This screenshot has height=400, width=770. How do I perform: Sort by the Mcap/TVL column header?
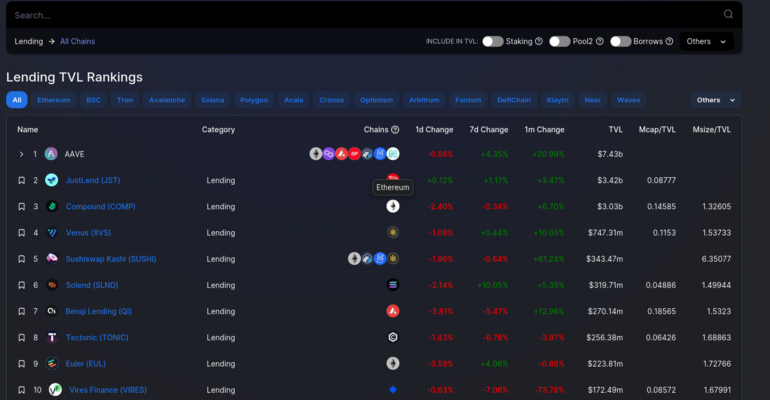click(x=657, y=130)
